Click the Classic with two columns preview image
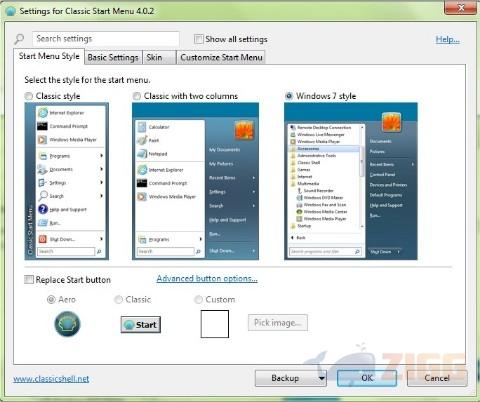480x402 pixels. pyautogui.click(x=195, y=181)
